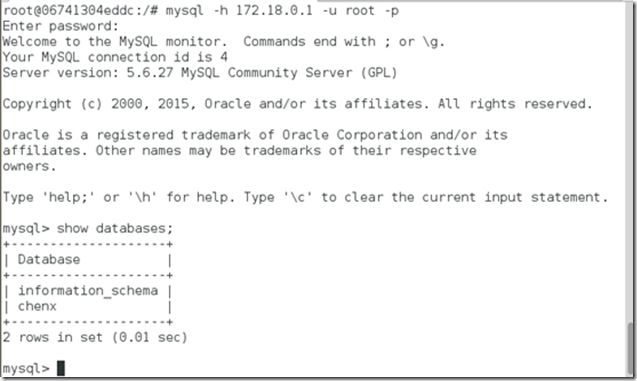Click the 'information_schema' database row
The height and width of the screenshot is (381, 637).
click(x=88, y=291)
